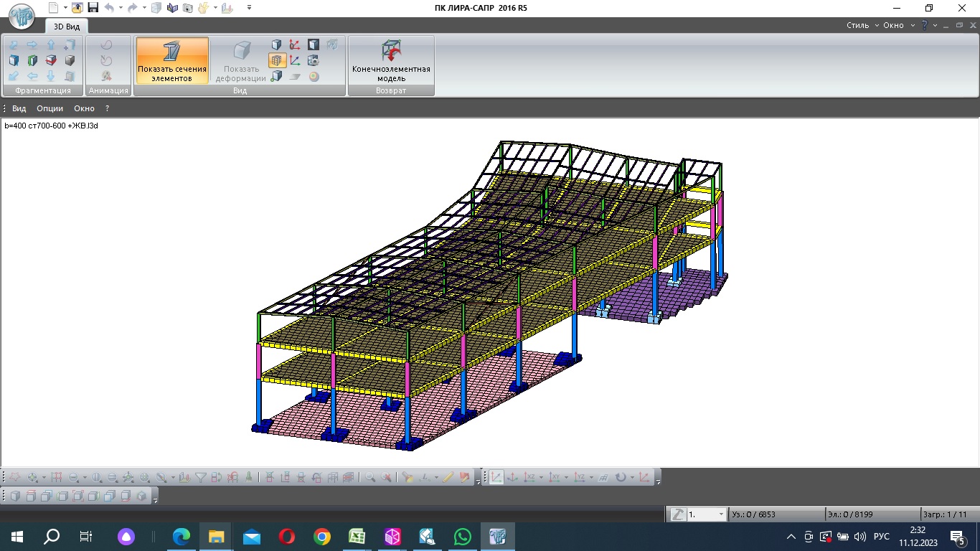
Task: Click the Windows Start button
Action: point(17,537)
